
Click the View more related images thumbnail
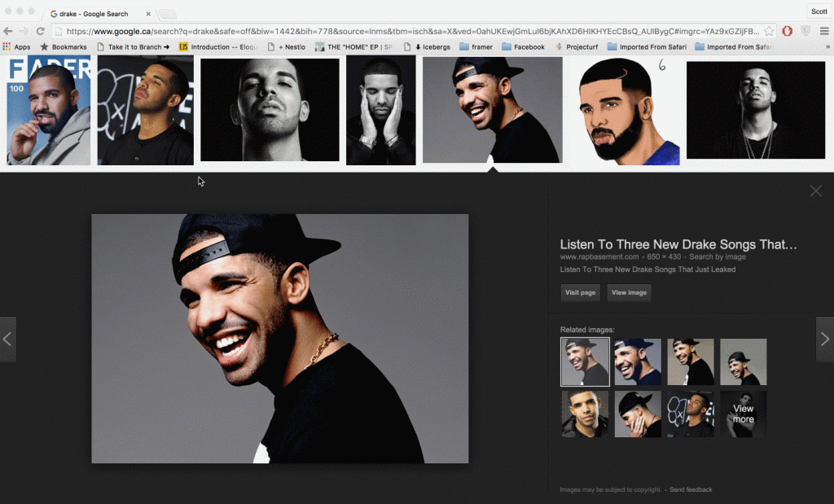(x=743, y=414)
